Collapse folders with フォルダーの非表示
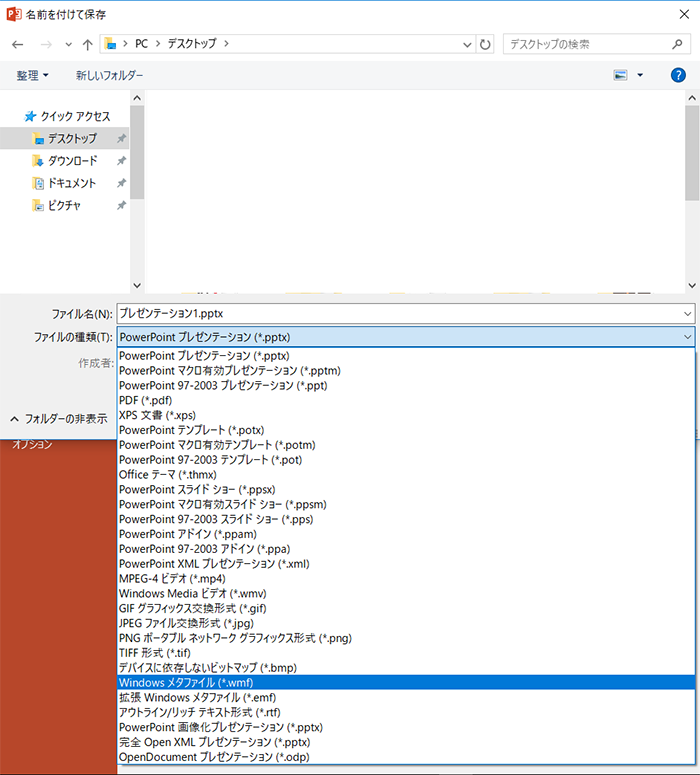This screenshot has height=775, width=700. (58, 419)
